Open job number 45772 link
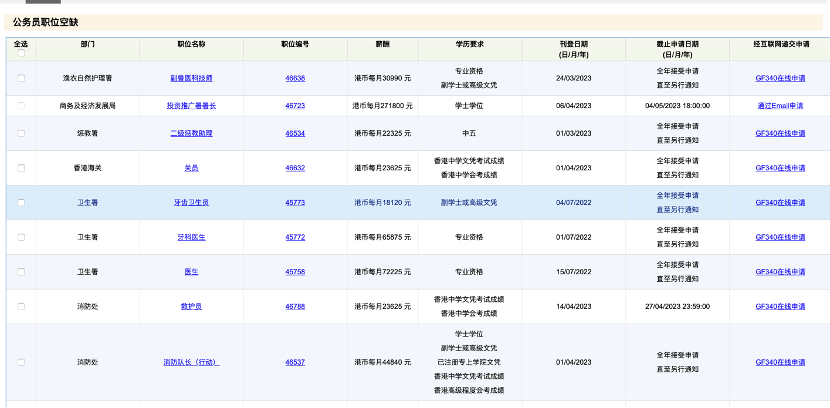This screenshot has width=830, height=408. pyautogui.click(x=295, y=237)
